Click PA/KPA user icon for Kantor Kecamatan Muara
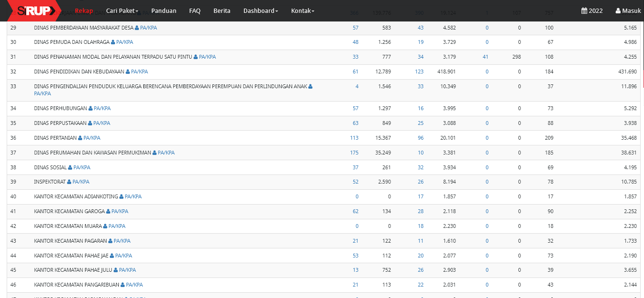This screenshot has height=298, width=644. point(106,226)
